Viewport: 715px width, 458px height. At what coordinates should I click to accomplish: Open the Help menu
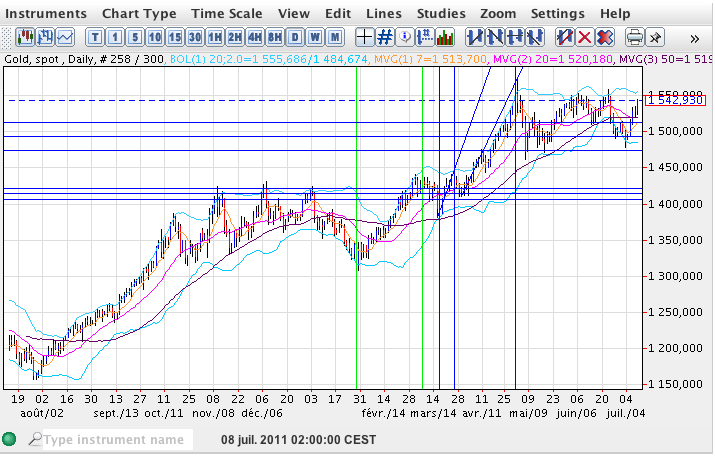[615, 14]
